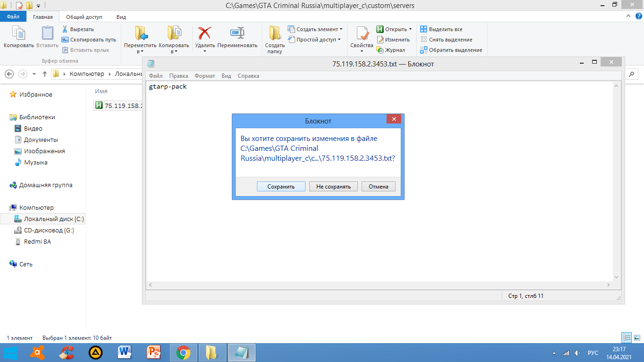Open Notepad's Правка menu
Screen dimensions: 644x362
[x=179, y=76]
